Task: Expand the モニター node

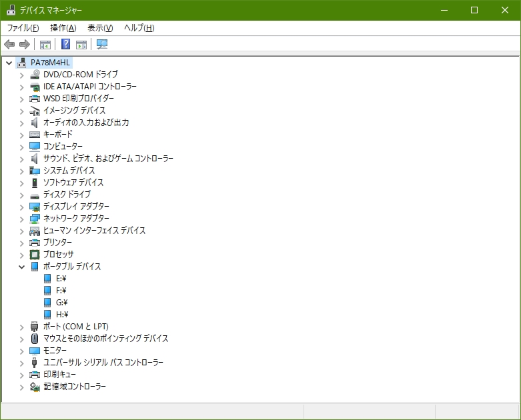Action: click(21, 351)
